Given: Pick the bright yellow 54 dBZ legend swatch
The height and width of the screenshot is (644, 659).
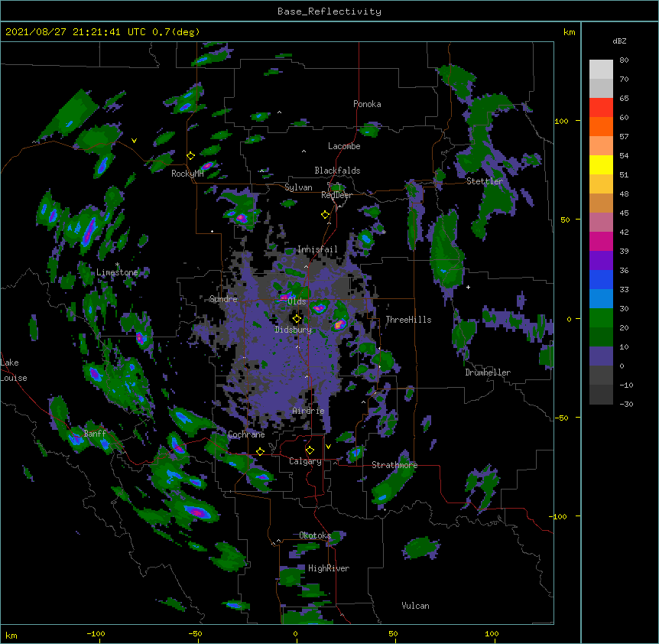Looking at the screenshot, I should (601, 164).
